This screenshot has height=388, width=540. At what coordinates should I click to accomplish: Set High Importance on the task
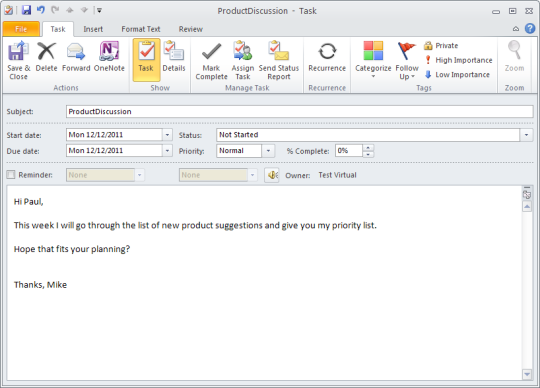(x=458, y=60)
